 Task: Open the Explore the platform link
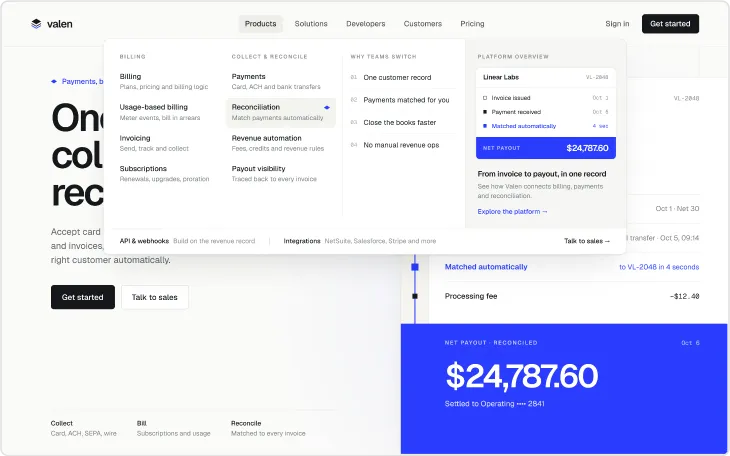(512, 211)
